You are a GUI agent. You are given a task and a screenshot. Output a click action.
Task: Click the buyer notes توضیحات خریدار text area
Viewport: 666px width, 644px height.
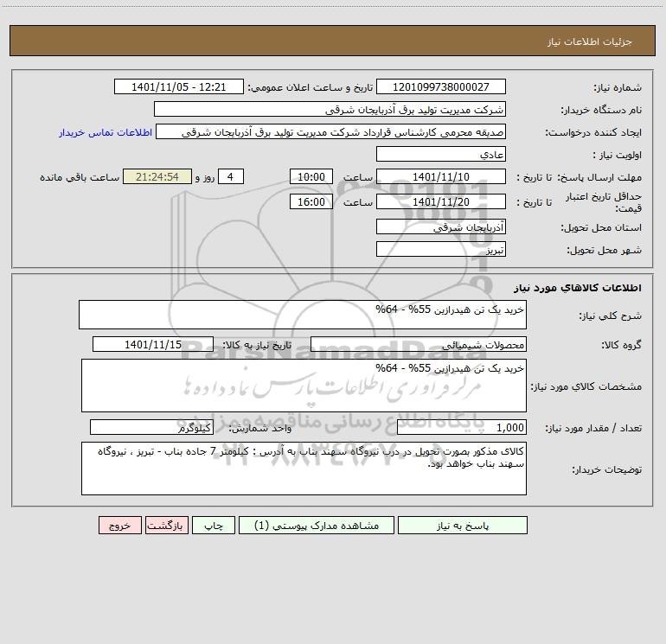tap(304, 469)
